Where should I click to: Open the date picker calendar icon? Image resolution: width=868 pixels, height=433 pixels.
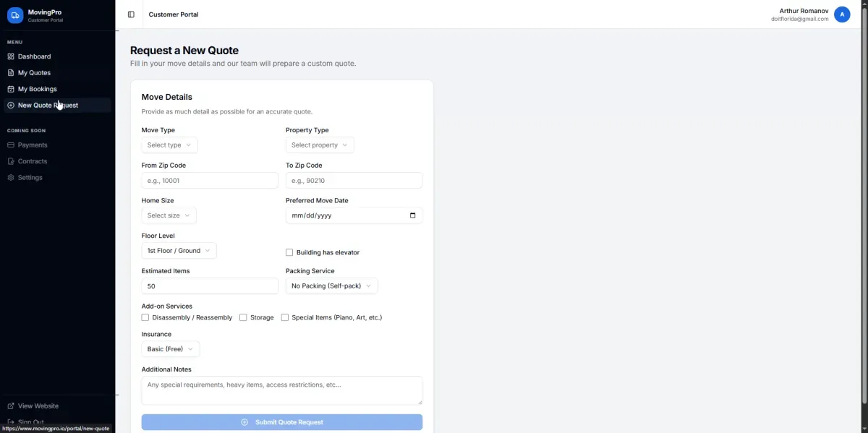(412, 215)
